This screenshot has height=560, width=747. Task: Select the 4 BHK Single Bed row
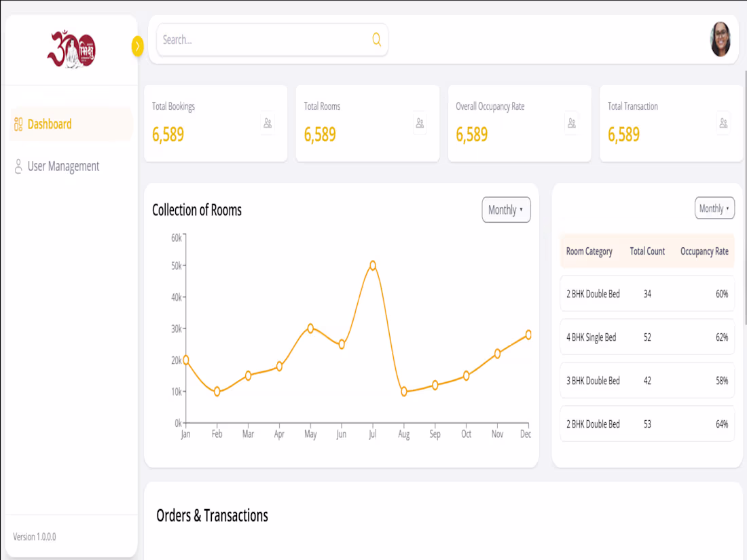coord(646,337)
